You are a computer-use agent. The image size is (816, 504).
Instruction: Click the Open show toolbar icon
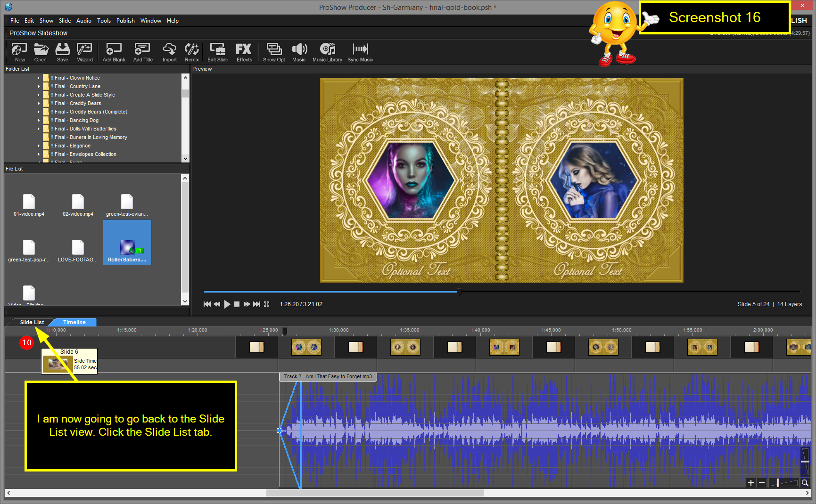pyautogui.click(x=41, y=52)
